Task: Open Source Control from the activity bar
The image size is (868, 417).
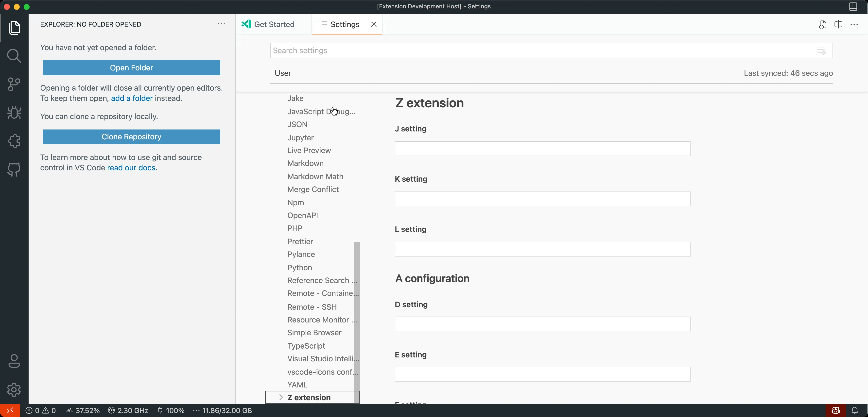Action: pyautogui.click(x=14, y=84)
